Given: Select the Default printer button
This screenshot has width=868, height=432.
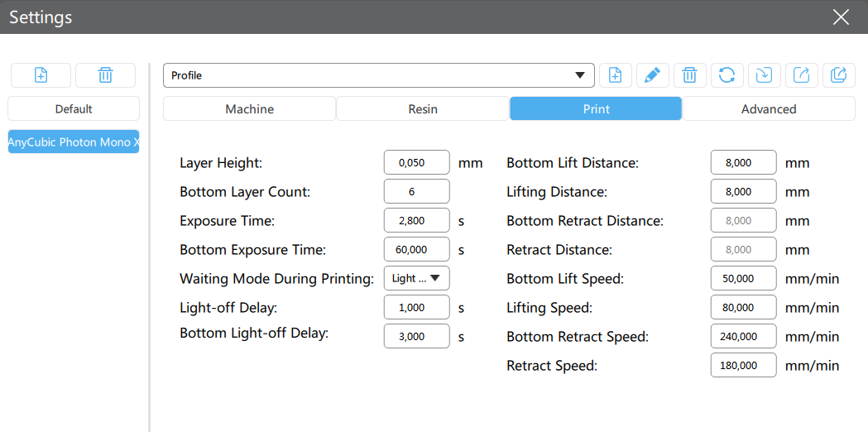Looking at the screenshot, I should [x=74, y=108].
